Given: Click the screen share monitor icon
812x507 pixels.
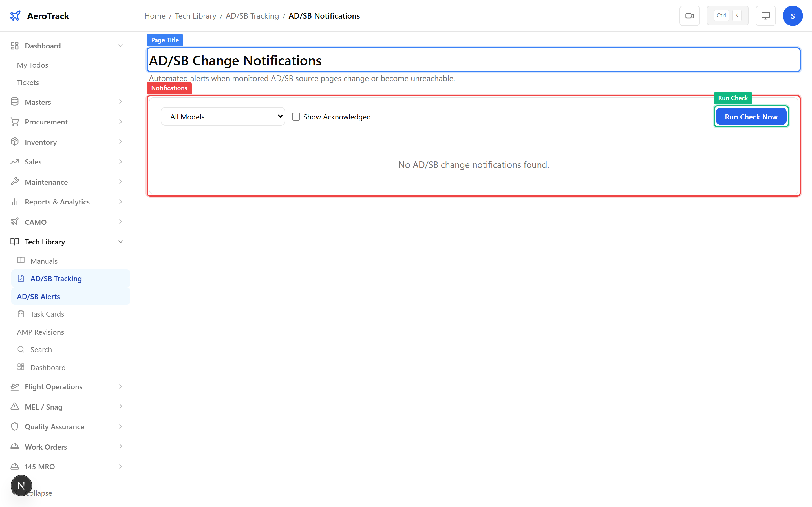Looking at the screenshot, I should pyautogui.click(x=765, y=15).
